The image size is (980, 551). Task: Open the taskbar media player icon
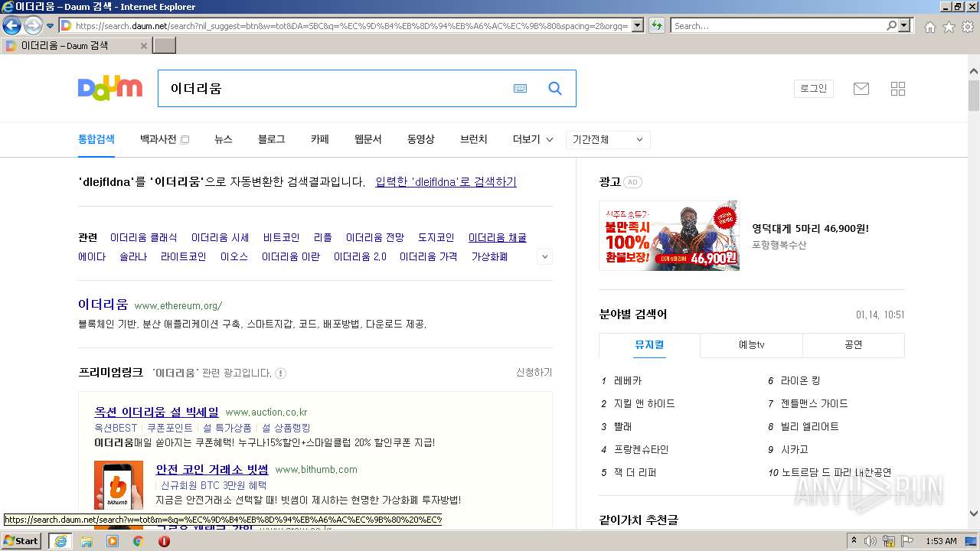(113, 541)
